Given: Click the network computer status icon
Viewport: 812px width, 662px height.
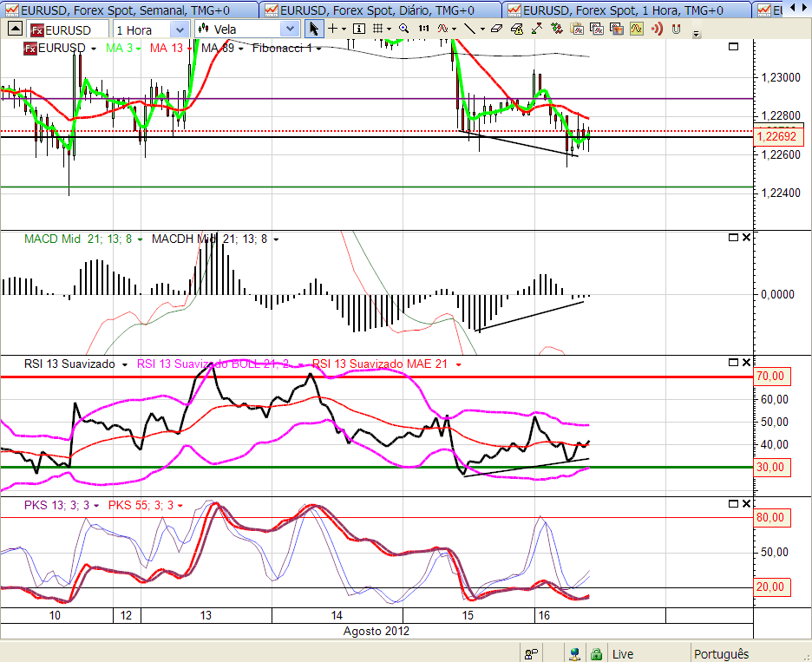Looking at the screenshot, I should 574,654.
